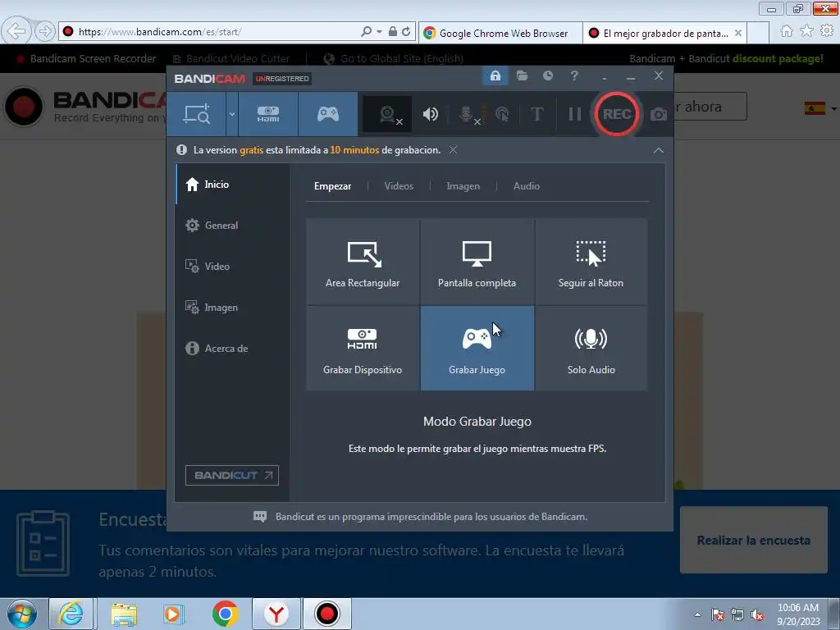The image size is (840, 630).
Task: Toggle microphone icon in Bandicam toolbar
Action: [467, 114]
